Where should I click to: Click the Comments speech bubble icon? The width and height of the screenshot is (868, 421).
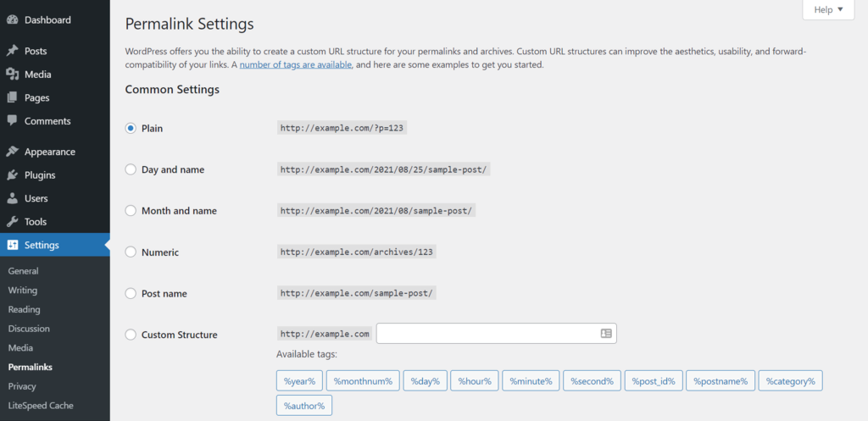tap(13, 121)
